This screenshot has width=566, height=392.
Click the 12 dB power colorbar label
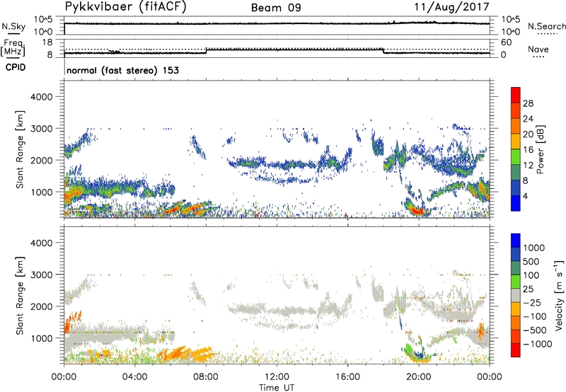coord(528,166)
